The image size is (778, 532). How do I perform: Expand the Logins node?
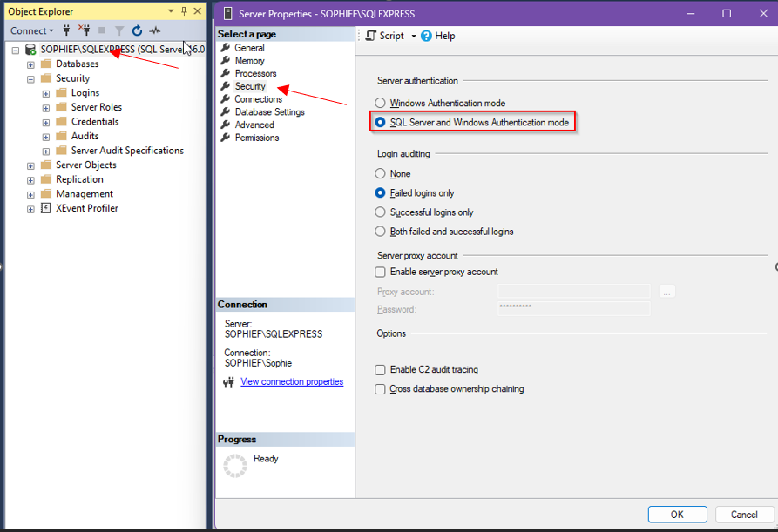(x=46, y=94)
